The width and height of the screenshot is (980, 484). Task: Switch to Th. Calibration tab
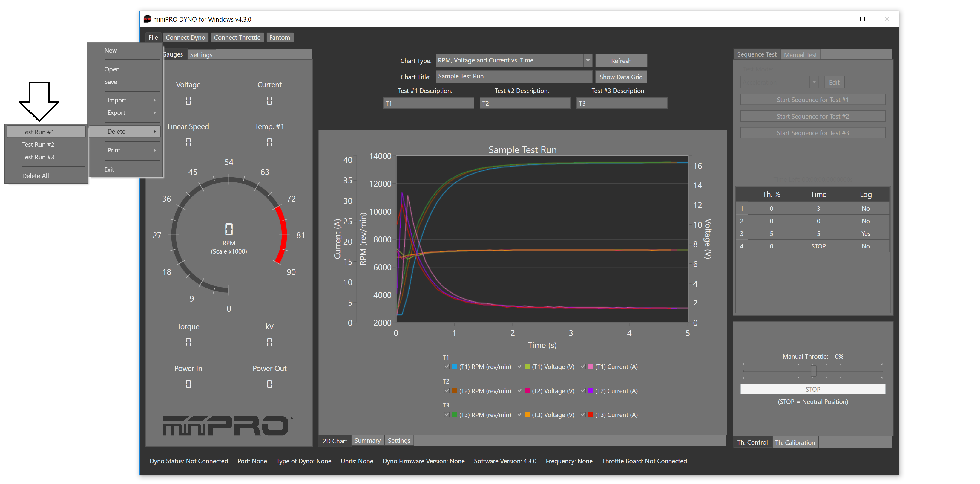(x=795, y=442)
